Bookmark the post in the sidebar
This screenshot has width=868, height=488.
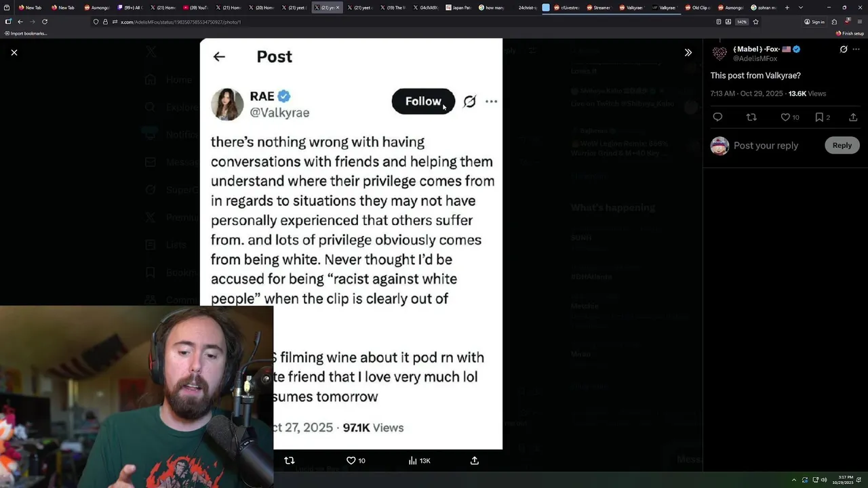(x=819, y=117)
